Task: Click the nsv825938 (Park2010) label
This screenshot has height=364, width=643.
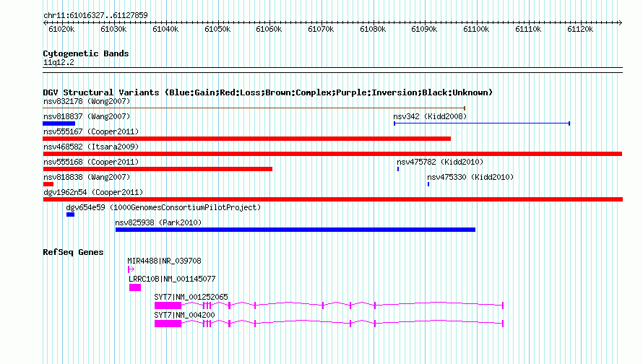Action: 158,222
